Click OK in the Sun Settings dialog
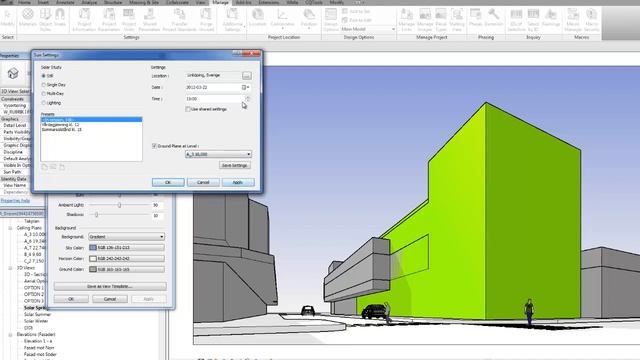This screenshot has width=640, height=360. pyautogui.click(x=168, y=182)
